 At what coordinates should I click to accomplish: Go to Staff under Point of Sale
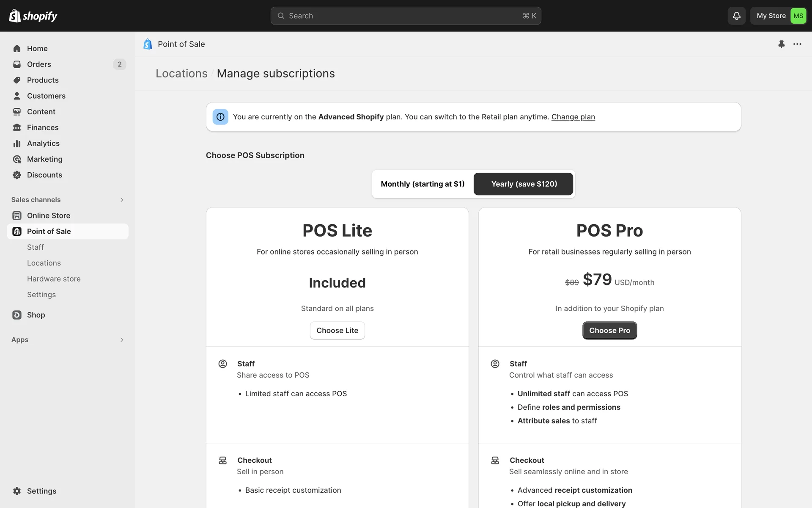pos(36,247)
